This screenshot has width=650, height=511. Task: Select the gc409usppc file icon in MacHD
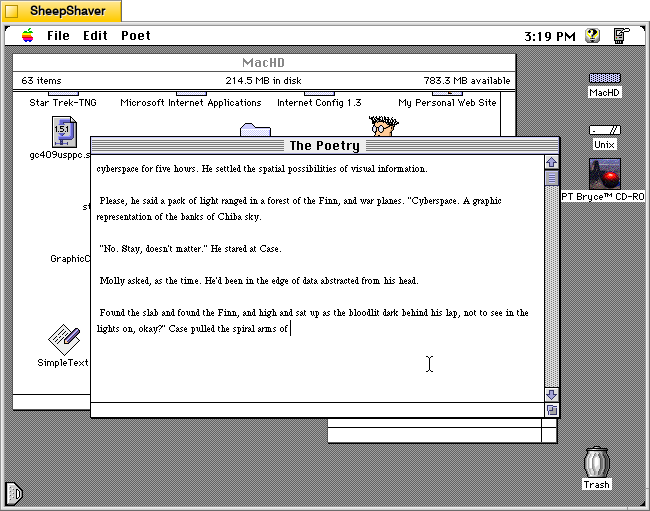coord(64,132)
